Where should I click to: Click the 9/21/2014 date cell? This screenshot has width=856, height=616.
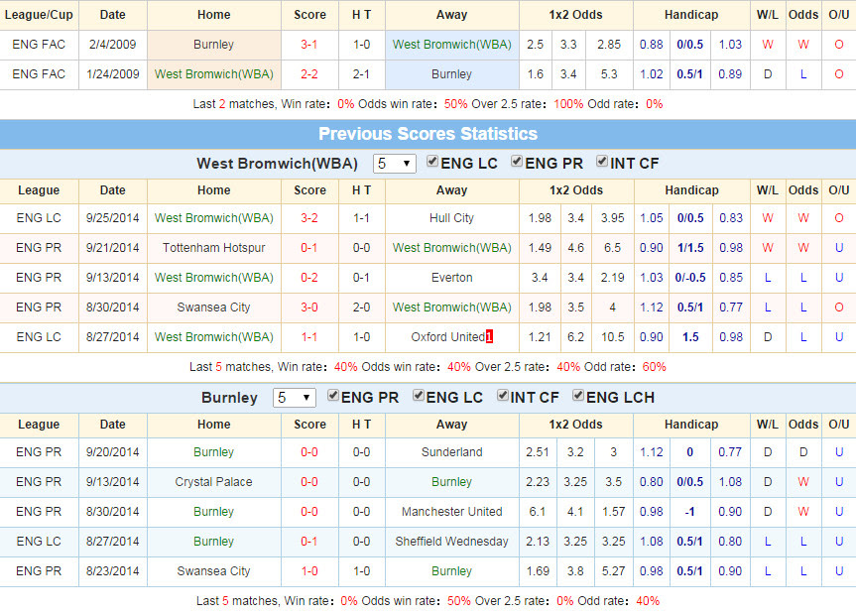112,248
